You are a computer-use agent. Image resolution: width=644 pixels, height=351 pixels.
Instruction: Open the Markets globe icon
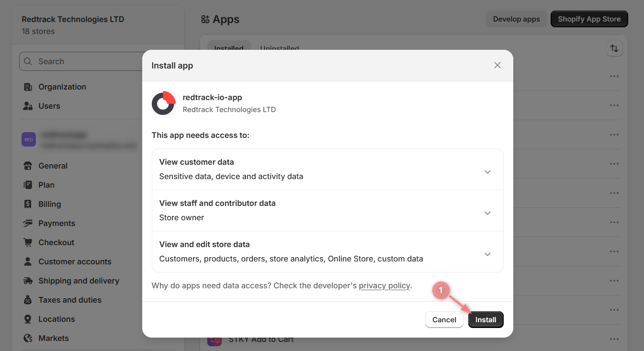(28, 339)
